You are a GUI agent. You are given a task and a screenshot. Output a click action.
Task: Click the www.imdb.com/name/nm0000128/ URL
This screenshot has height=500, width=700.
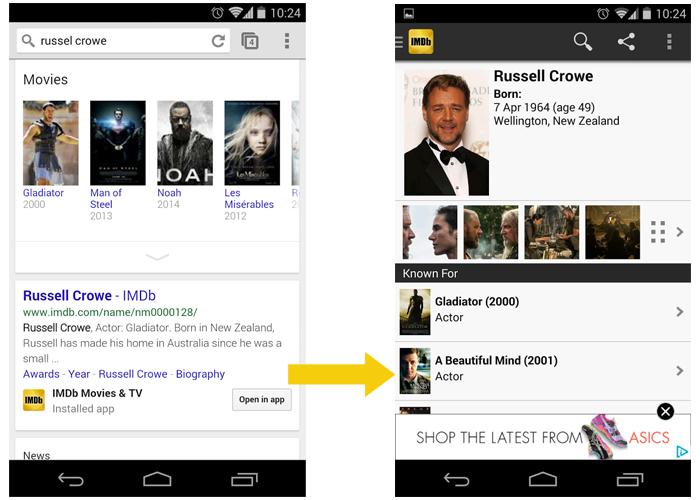coord(110,312)
